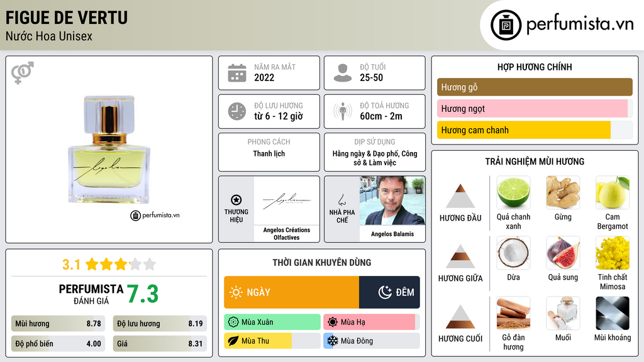644x362 pixels.
Task: Select the Gỗ đàn hương sandalwood image
Action: pyautogui.click(x=513, y=313)
